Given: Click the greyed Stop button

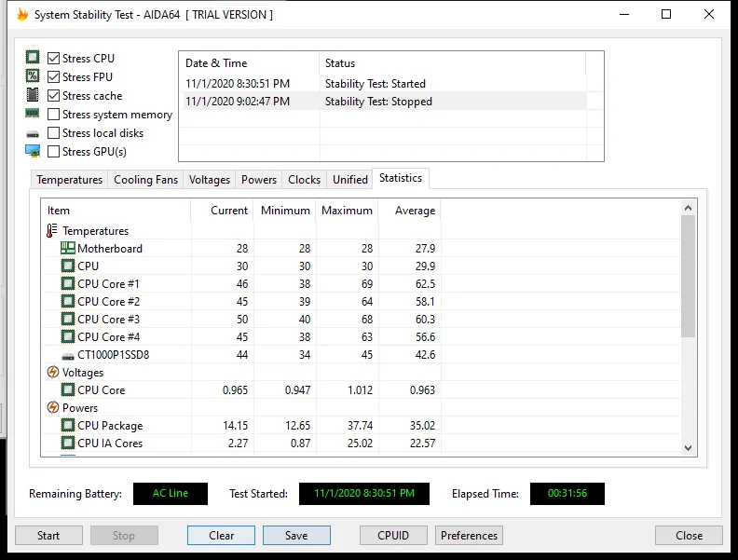Looking at the screenshot, I should click(124, 536).
